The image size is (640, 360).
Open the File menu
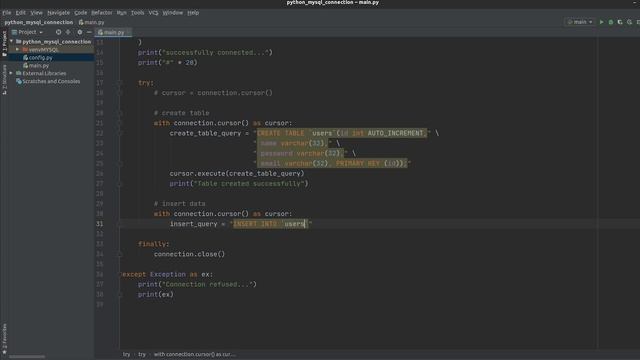coord(7,13)
